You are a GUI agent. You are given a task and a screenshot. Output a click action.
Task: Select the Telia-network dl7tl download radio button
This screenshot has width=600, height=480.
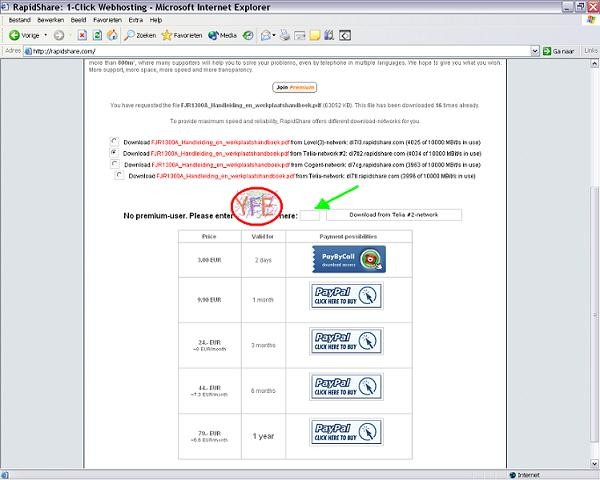pos(119,175)
